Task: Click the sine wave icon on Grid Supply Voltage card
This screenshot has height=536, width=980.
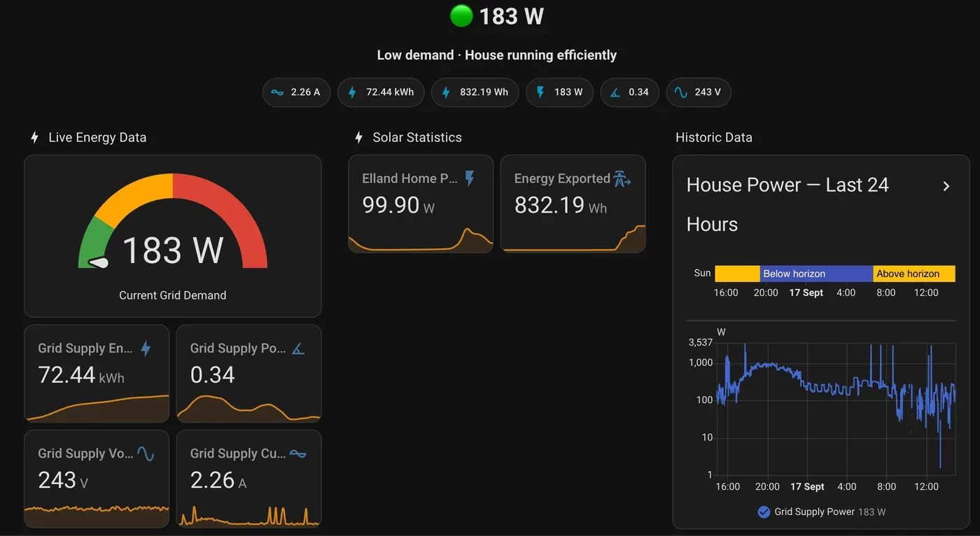Action: pyautogui.click(x=146, y=453)
